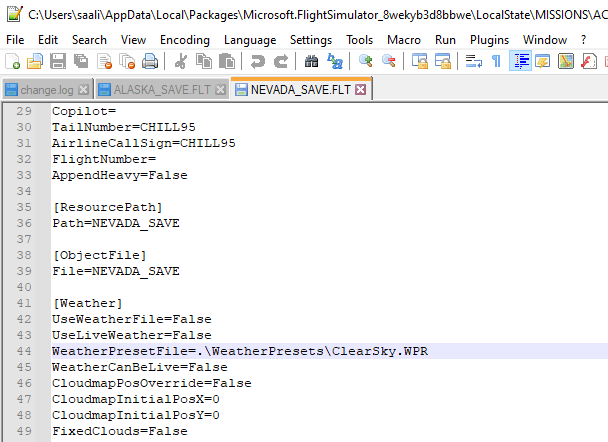Open the Encoding menu
The image size is (608, 442).
click(185, 40)
